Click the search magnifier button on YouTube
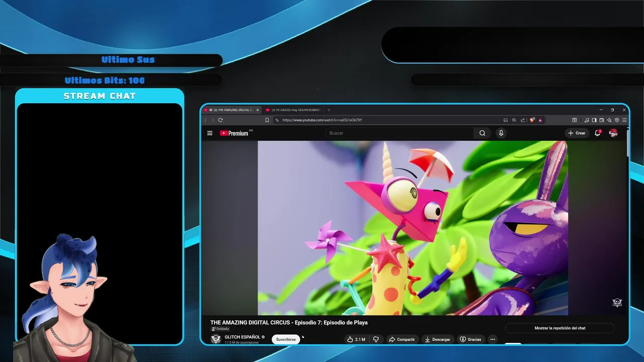Viewport: 644px width, 362px height. click(482, 133)
